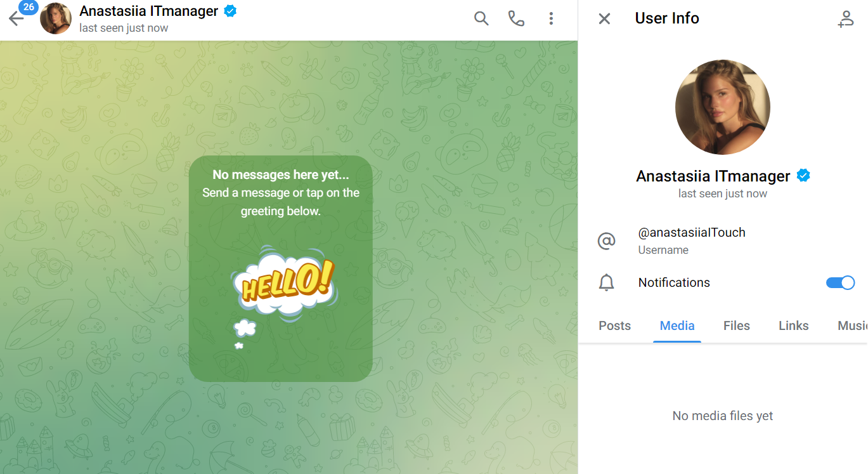This screenshot has width=868, height=474.
Task: Select the Media tab
Action: point(677,326)
